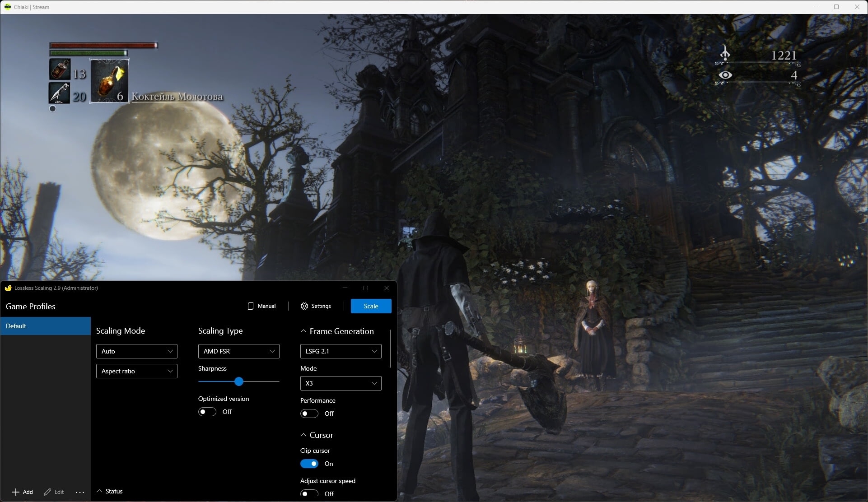Click the 'Коктейль Молотова' item label
The height and width of the screenshot is (502, 868).
click(177, 97)
